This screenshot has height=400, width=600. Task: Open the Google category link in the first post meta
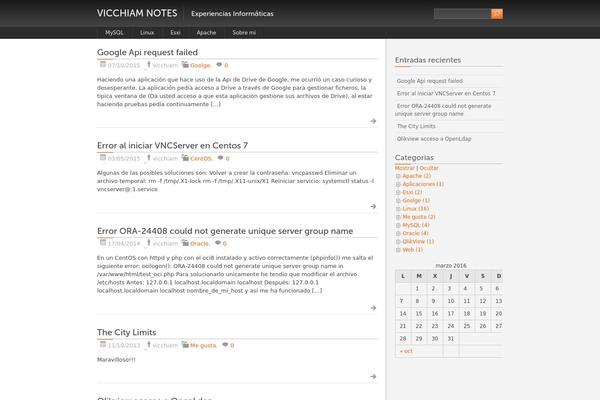[x=200, y=65]
